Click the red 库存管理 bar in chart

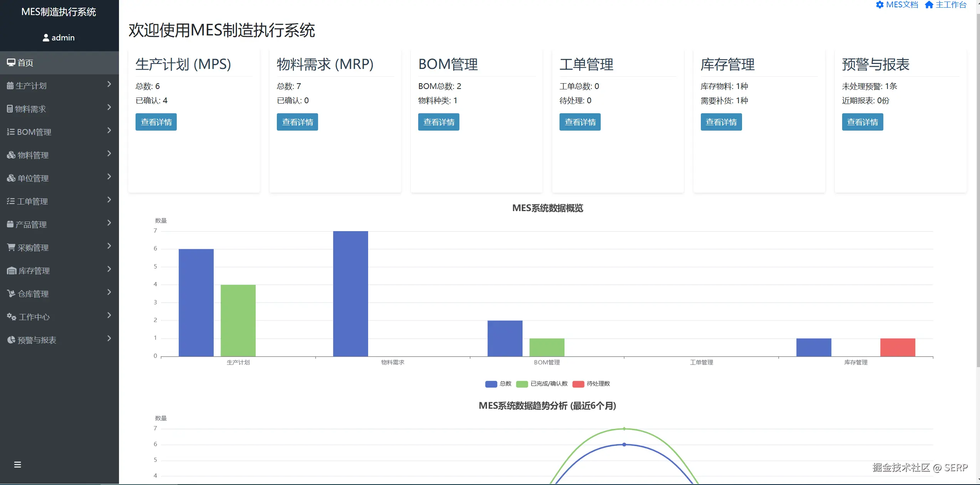pos(898,347)
